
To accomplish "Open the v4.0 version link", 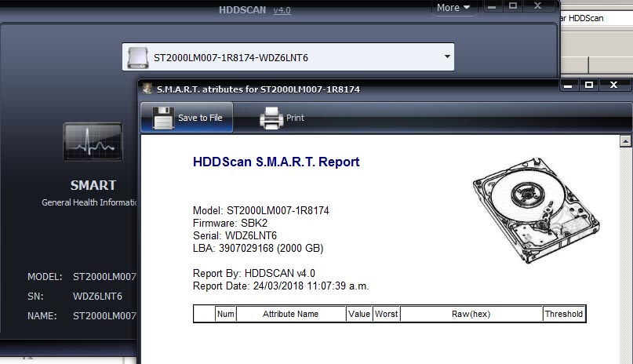I will [x=282, y=10].
